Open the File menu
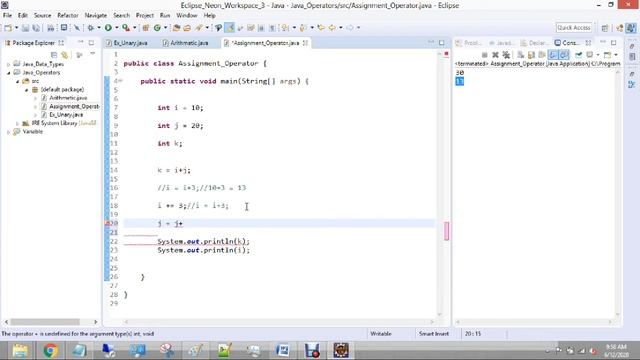The width and height of the screenshot is (640, 360). [x=7, y=16]
